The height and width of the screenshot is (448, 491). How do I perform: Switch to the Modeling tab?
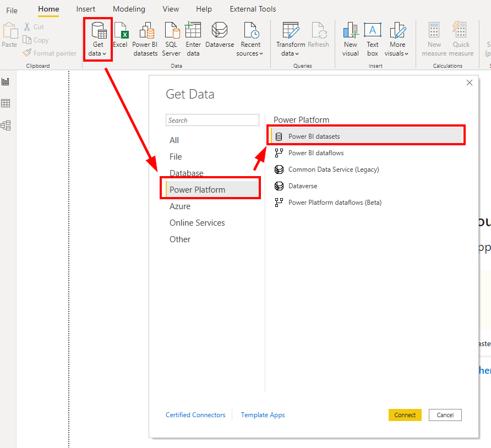(129, 9)
